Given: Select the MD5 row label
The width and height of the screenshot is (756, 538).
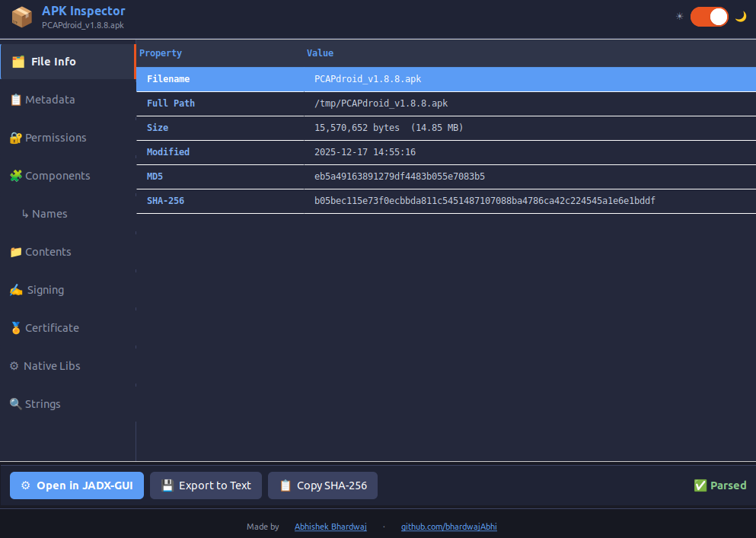Looking at the screenshot, I should 155,177.
